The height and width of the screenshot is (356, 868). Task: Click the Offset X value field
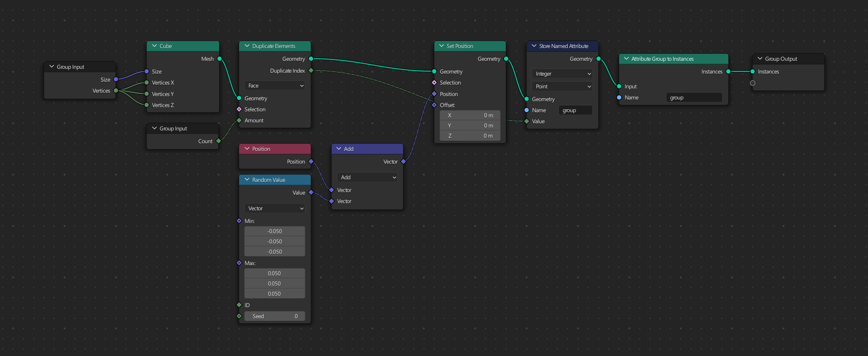click(x=470, y=115)
